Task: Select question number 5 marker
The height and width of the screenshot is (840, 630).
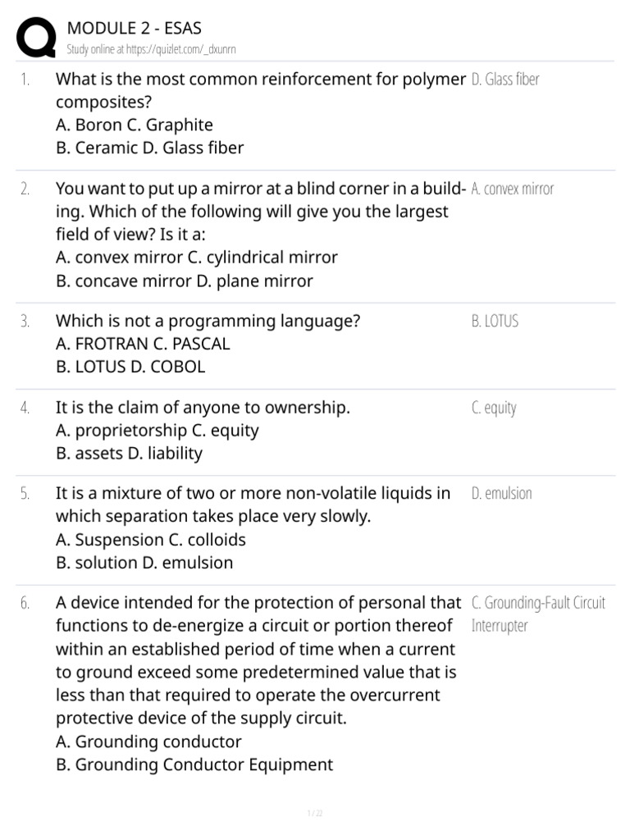Action: point(25,493)
